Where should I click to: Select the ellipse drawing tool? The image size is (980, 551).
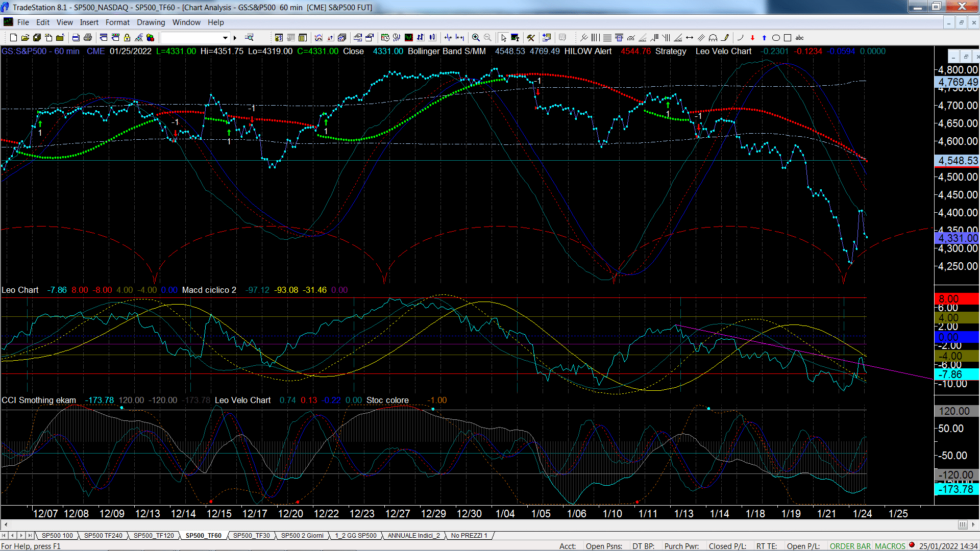pos(776,38)
